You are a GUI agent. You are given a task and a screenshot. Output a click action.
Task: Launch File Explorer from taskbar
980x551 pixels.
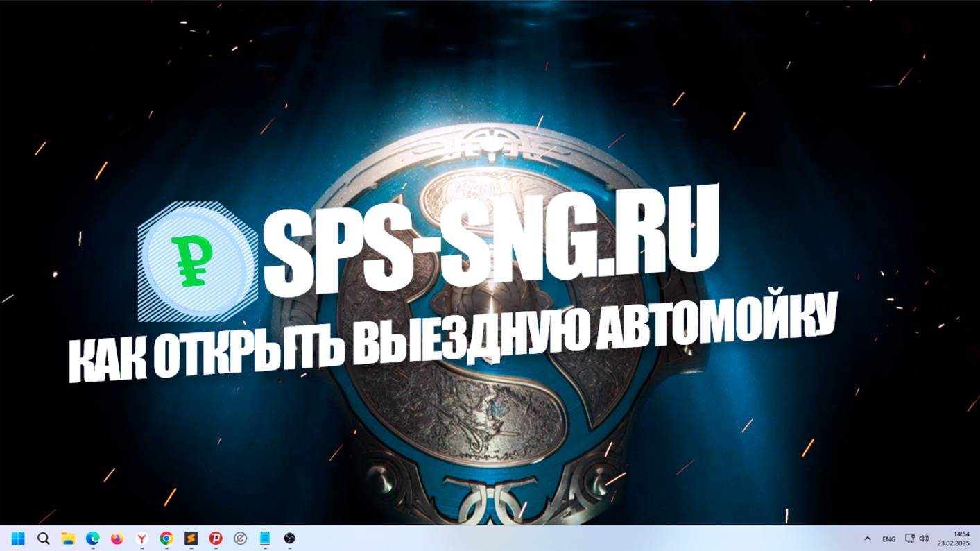68,539
